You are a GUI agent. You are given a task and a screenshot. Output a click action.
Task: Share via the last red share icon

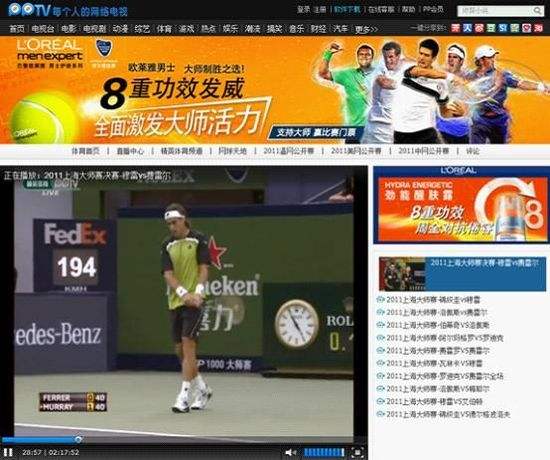click(538, 28)
